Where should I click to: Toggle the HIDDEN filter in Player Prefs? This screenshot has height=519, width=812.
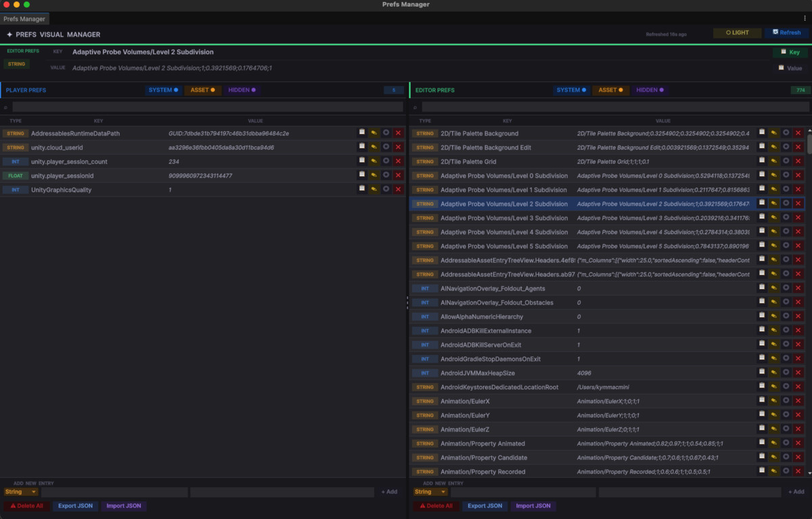[x=242, y=90]
